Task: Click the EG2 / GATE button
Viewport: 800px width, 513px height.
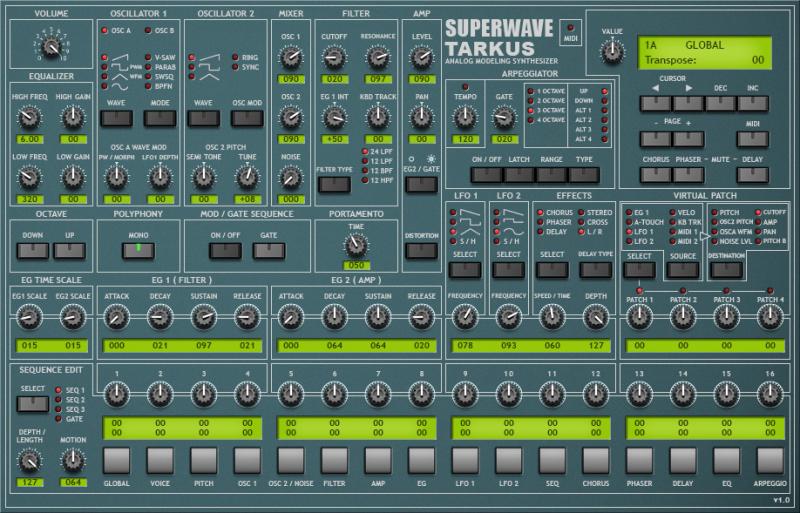Action: pos(421,184)
